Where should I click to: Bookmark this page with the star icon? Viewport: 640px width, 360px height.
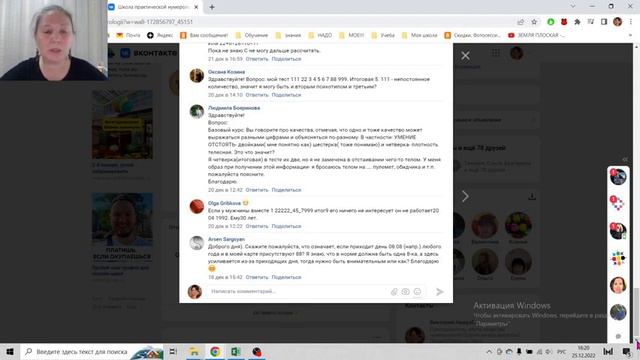tap(534, 22)
